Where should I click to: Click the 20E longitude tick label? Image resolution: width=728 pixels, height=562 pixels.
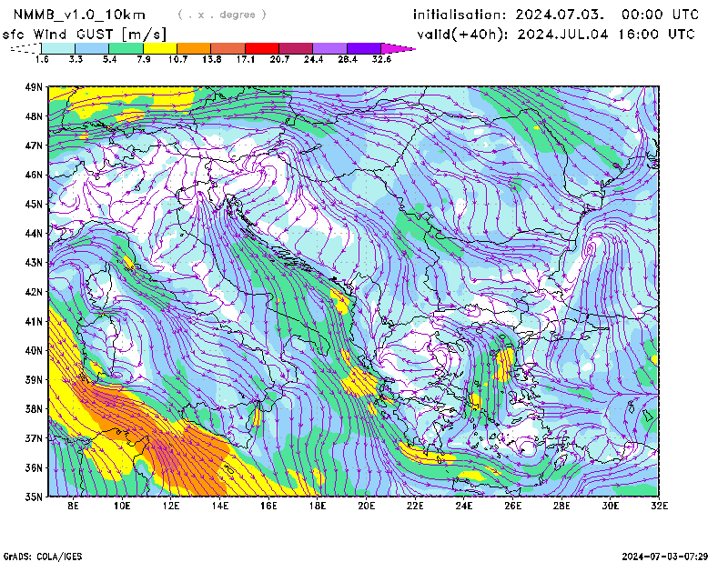(x=366, y=506)
